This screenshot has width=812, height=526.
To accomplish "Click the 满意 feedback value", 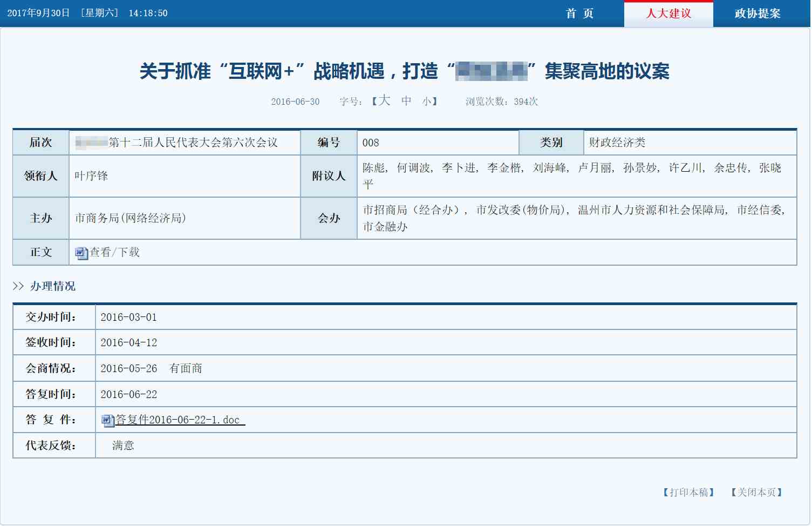I will 123,446.
